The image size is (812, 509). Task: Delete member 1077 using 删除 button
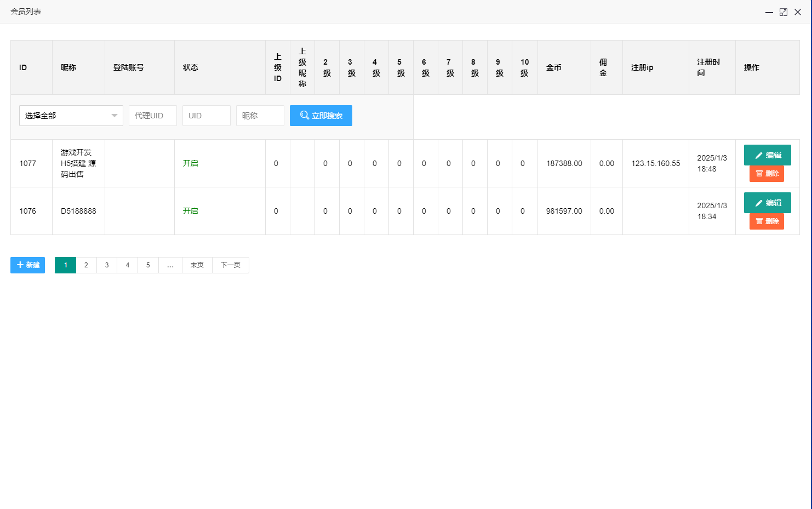point(767,174)
